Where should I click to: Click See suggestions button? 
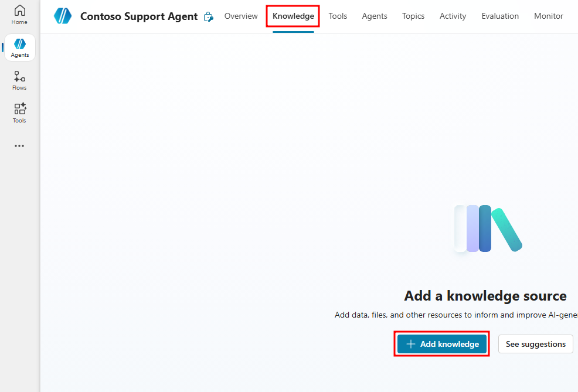click(x=536, y=344)
